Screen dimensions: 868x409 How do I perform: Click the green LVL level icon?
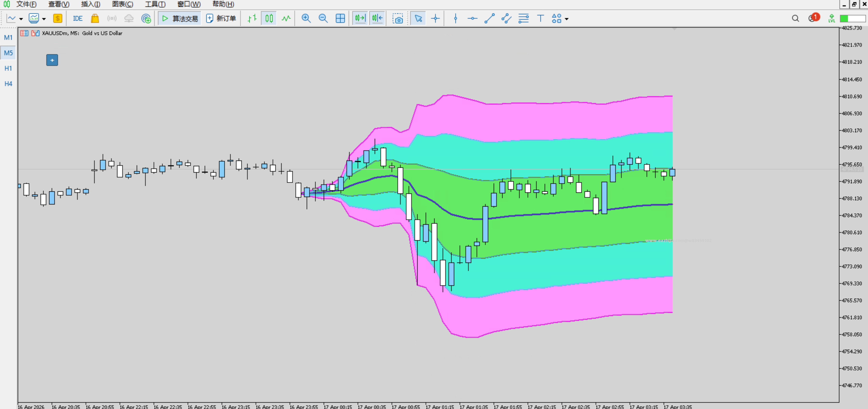[832, 18]
